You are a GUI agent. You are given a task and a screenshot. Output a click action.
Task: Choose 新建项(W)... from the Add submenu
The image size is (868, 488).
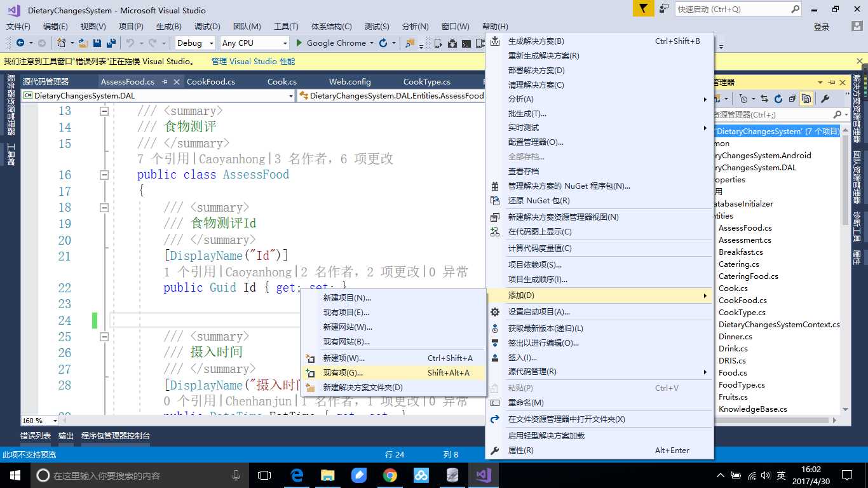coord(393,358)
